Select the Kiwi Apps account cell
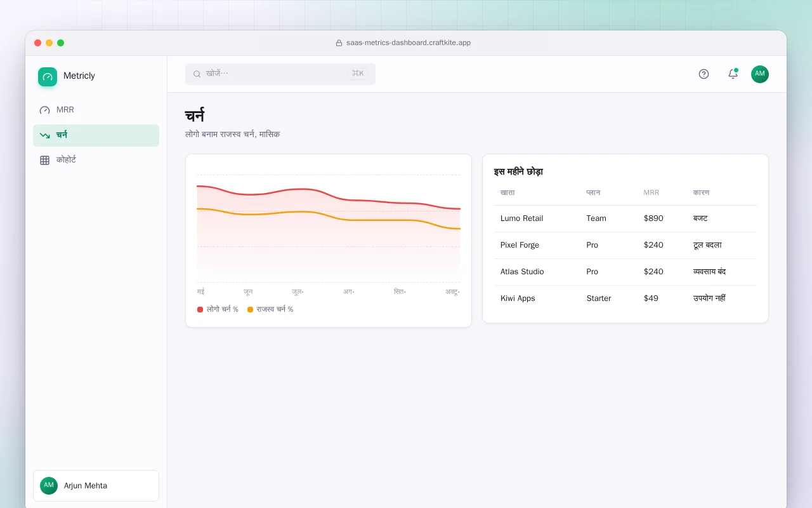Screen dimensions: 812x508 coord(518,298)
